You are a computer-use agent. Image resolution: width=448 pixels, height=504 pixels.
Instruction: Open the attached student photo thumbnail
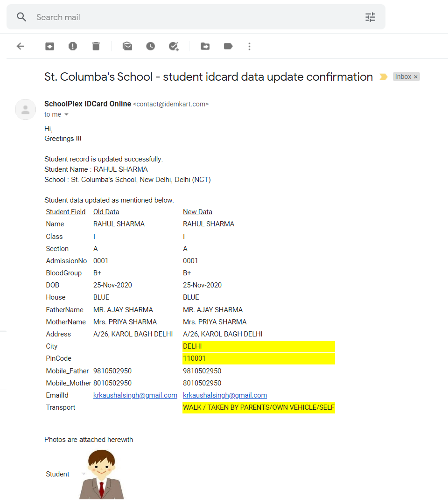(102, 474)
